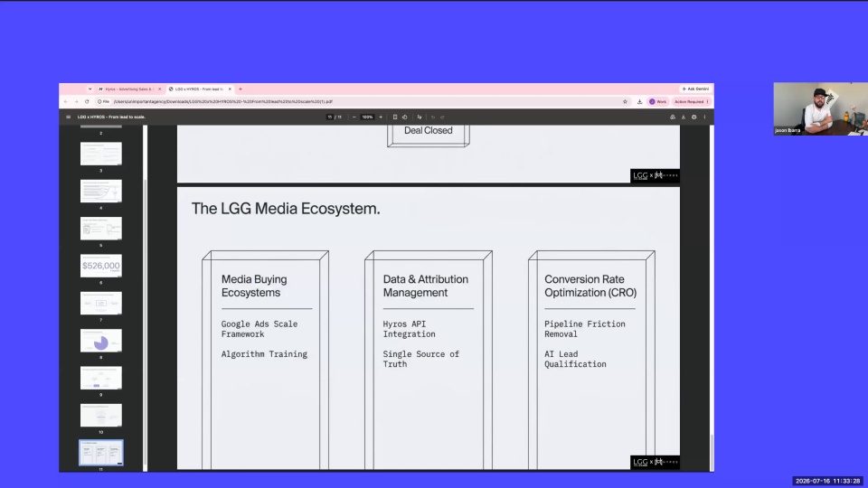This screenshot has height=488, width=868.
Task: Open the Work profile menu
Action: [657, 102]
